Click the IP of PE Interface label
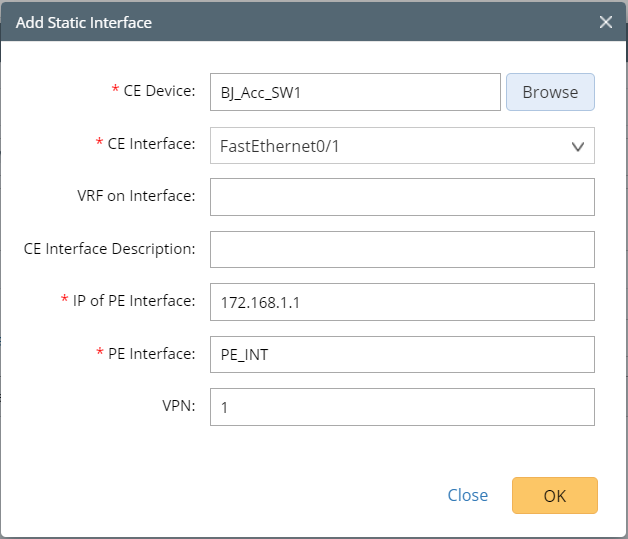This screenshot has height=539, width=628. tap(135, 301)
